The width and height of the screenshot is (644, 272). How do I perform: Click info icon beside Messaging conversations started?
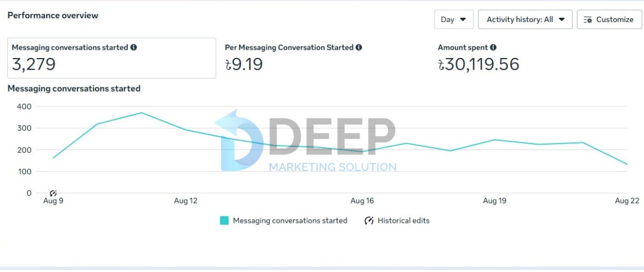coord(134,48)
